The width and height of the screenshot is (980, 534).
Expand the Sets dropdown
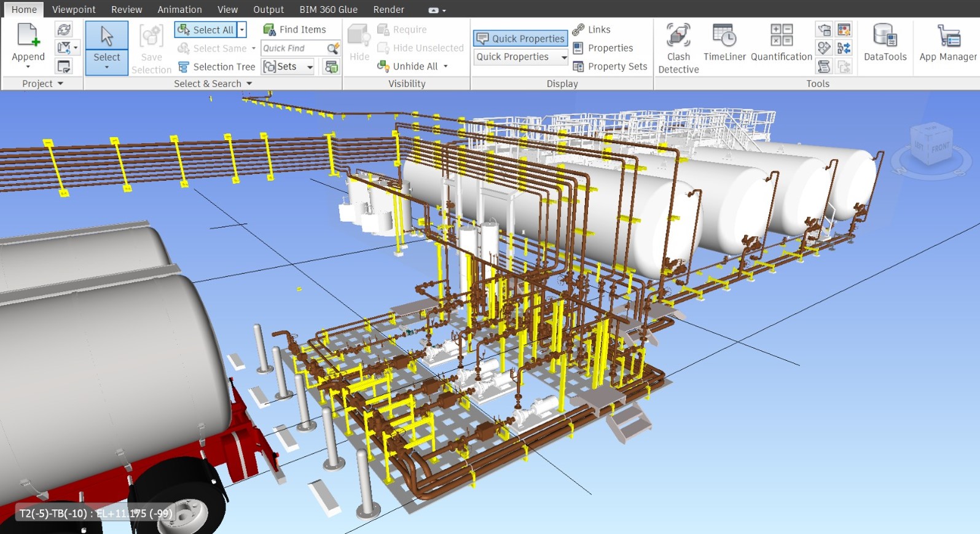[310, 66]
